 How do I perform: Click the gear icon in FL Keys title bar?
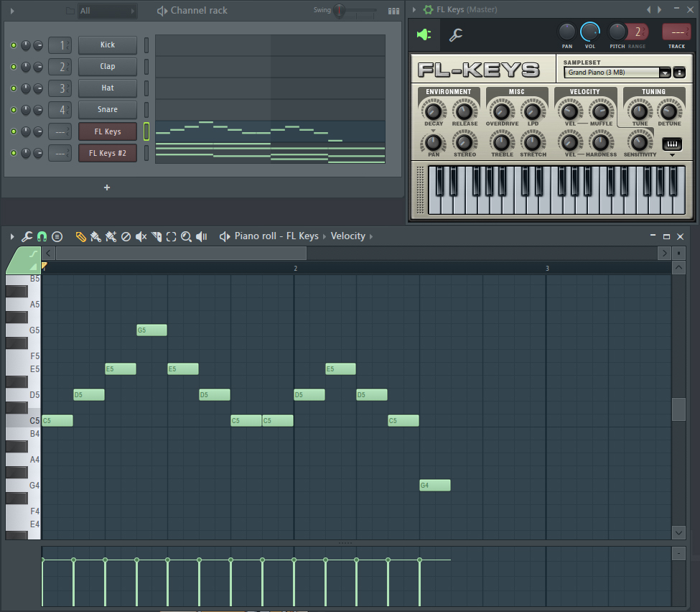428,9
